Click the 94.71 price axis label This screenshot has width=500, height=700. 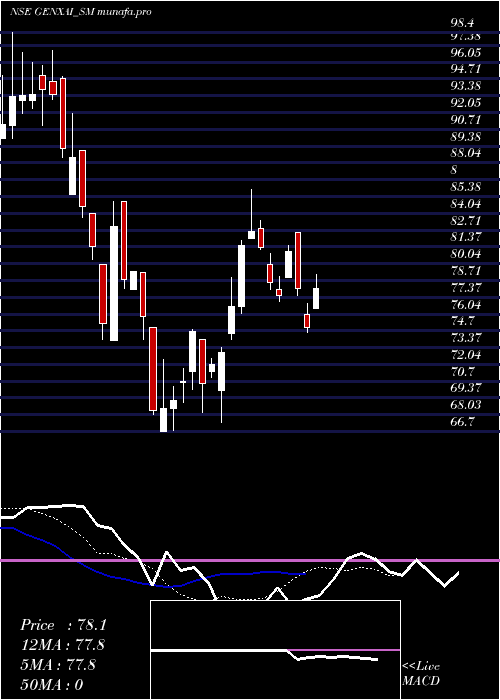[x=466, y=69]
